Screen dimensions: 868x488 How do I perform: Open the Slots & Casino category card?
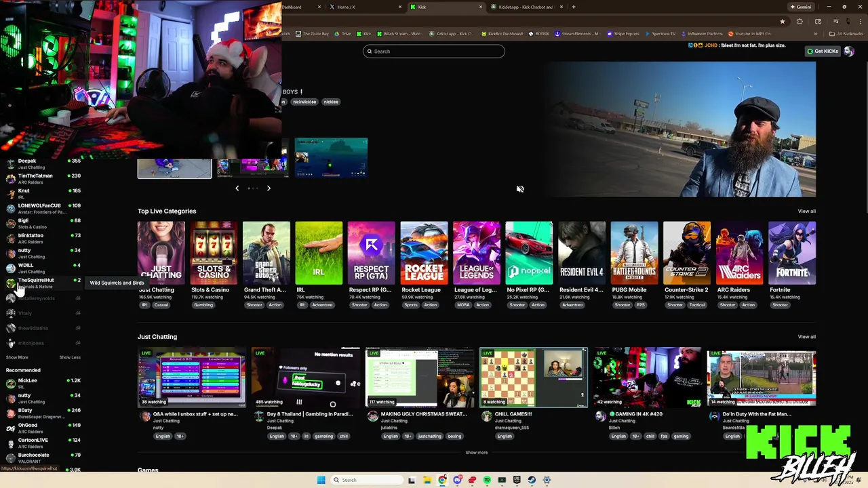coord(214,253)
